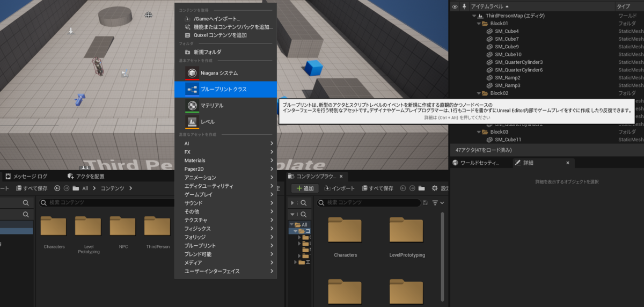This screenshot has width=644, height=307.
Task: Choose 機能またはコンテンツパックを追加 entry
Action: click(225, 27)
